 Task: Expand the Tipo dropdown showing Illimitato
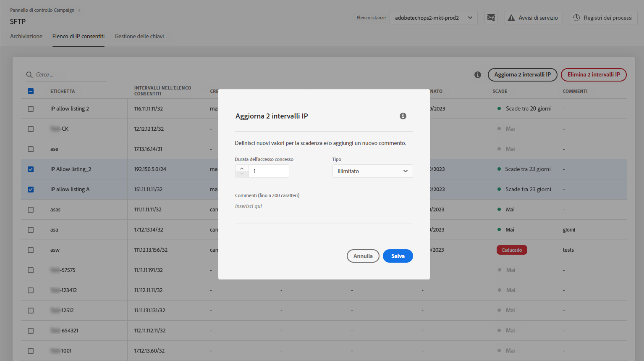point(373,171)
